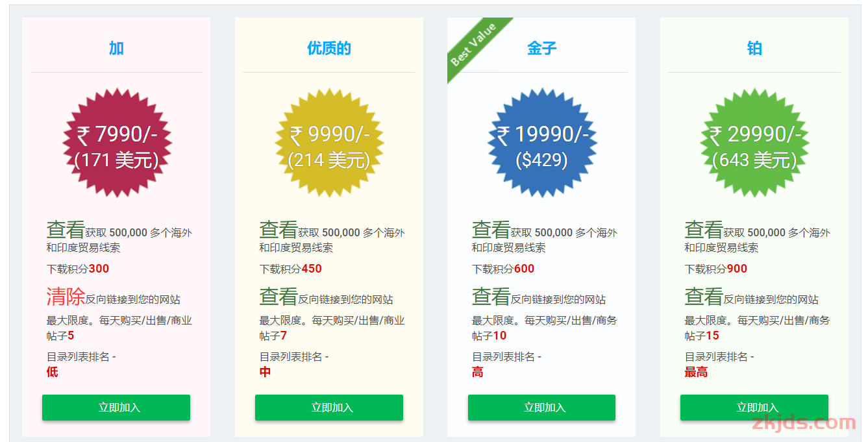Screen dimensions: 868x442
Task: Join the 优质的 plan with 立即加入
Action: click(329, 408)
